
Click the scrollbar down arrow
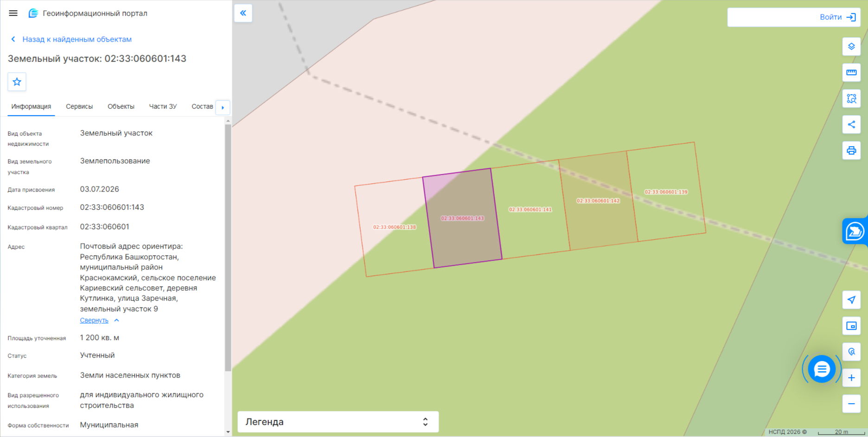click(228, 432)
